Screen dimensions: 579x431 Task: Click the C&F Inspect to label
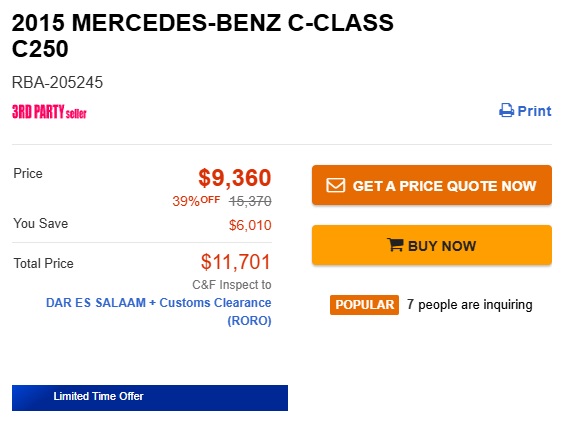click(232, 285)
